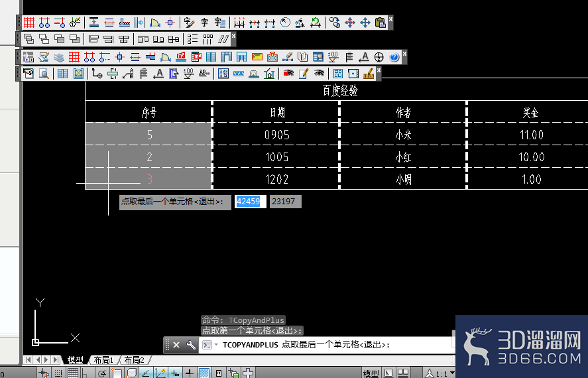Click the 42459 coordinate input field

(251, 202)
